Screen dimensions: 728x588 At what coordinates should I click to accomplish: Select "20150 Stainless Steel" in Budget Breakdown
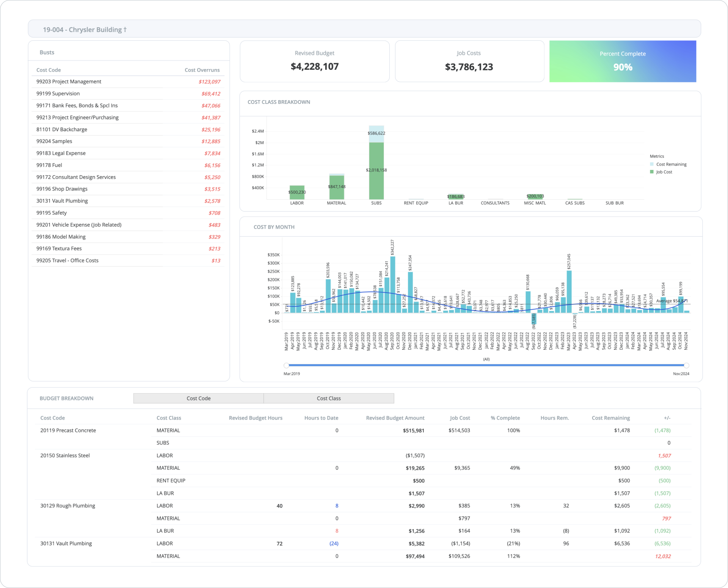(65, 456)
